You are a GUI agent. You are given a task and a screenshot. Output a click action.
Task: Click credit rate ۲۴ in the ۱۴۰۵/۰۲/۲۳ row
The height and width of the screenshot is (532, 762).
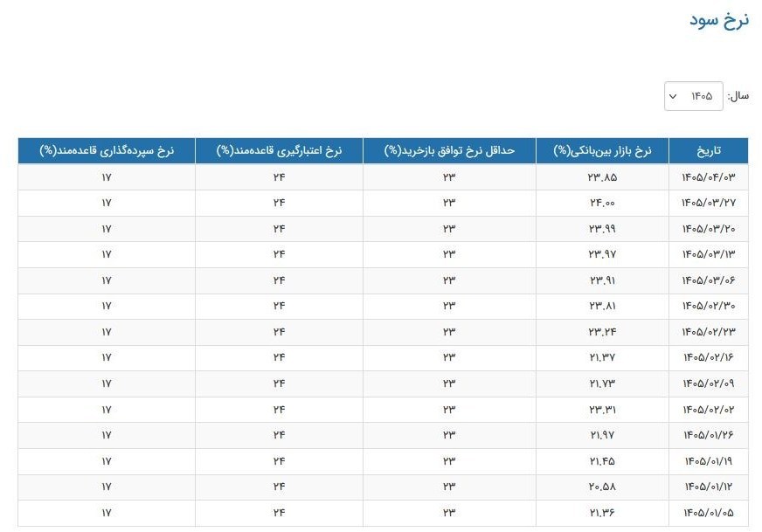point(279,332)
